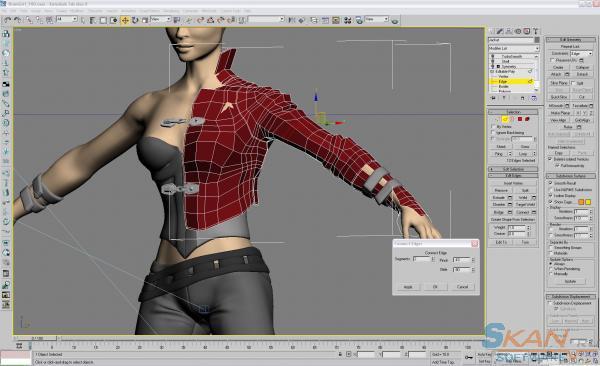Select the Rotate transform tool

(x=135, y=20)
